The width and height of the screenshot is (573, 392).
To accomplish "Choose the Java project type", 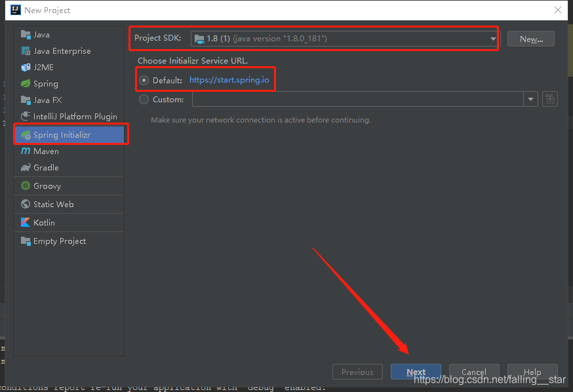I will [x=69, y=35].
